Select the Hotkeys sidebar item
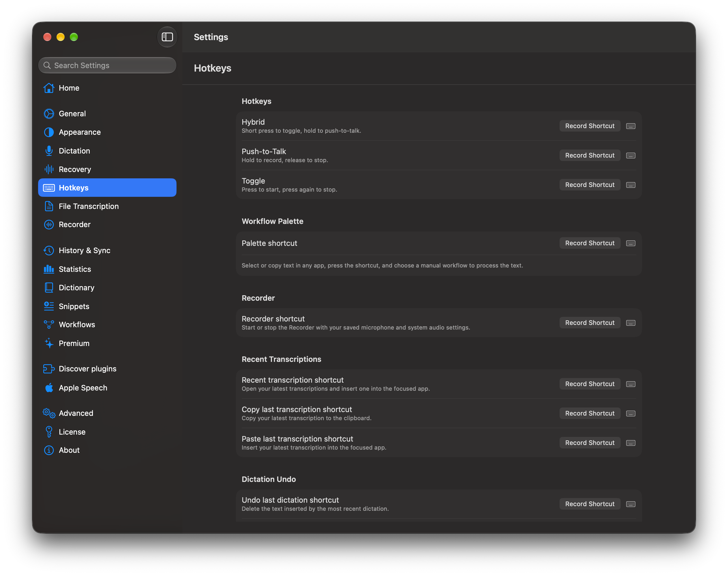The width and height of the screenshot is (728, 576). [107, 188]
